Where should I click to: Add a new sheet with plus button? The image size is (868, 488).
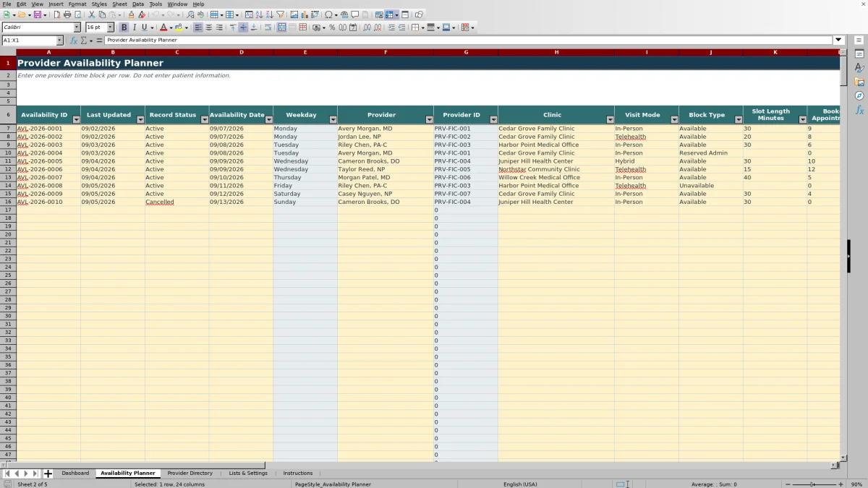pyautogui.click(x=48, y=474)
